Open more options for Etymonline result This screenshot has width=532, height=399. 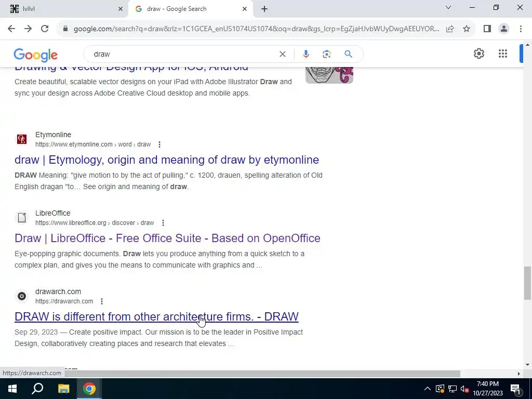[x=159, y=144]
